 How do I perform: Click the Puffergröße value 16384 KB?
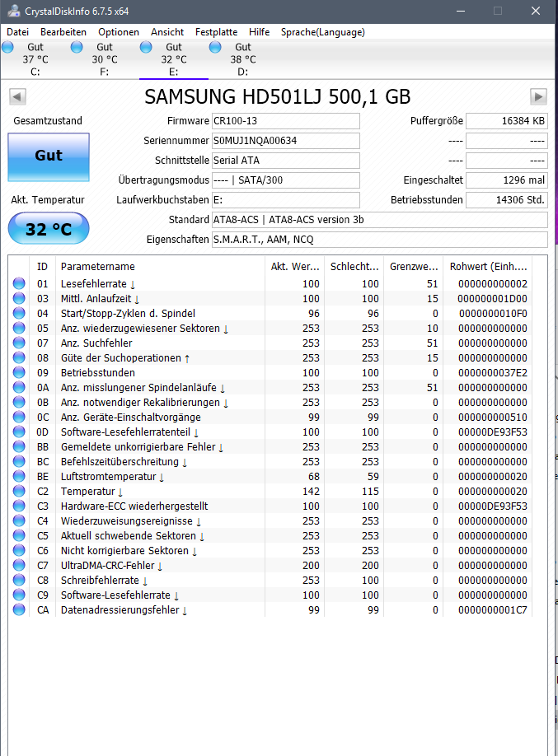[506, 121]
